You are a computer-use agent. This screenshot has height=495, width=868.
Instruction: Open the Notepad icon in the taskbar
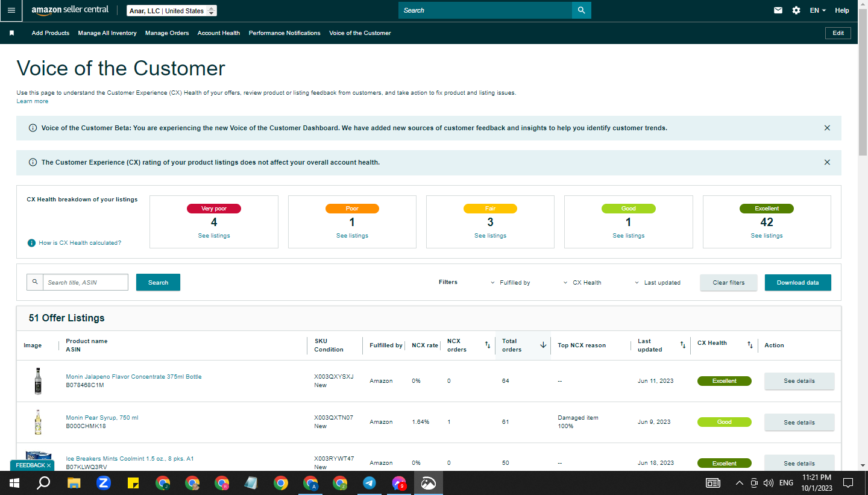251,483
